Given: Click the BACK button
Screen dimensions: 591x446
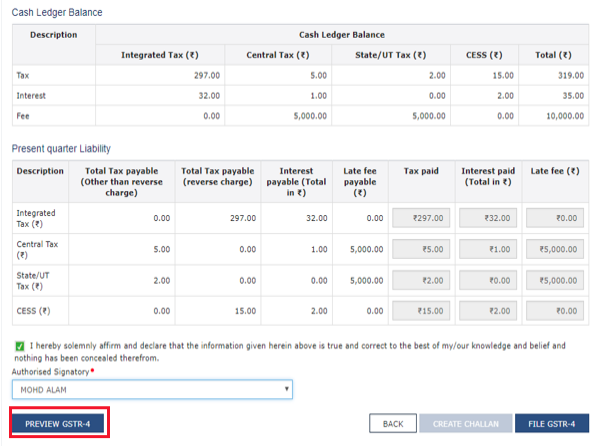Looking at the screenshot, I should pos(393,423).
